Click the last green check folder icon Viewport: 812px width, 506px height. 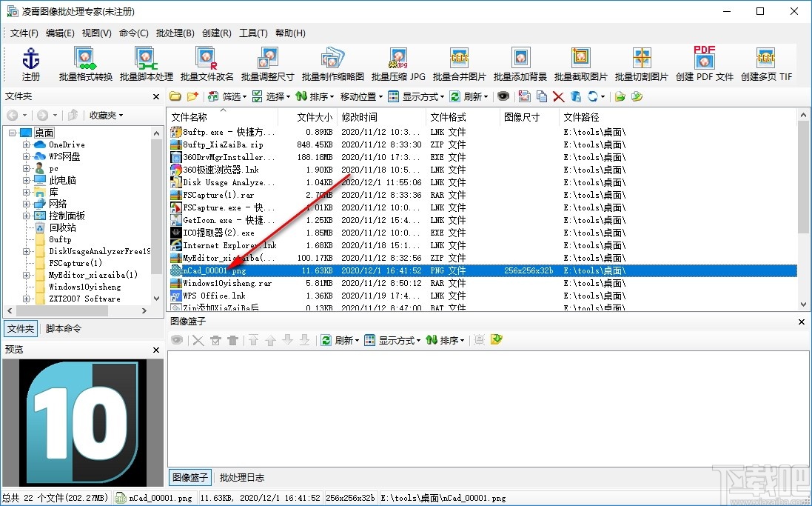pyautogui.click(x=637, y=96)
